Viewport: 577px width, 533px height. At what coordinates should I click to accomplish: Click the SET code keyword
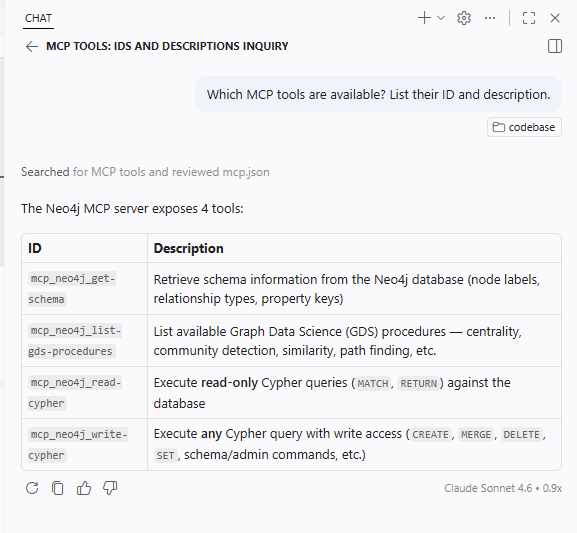coord(165,456)
